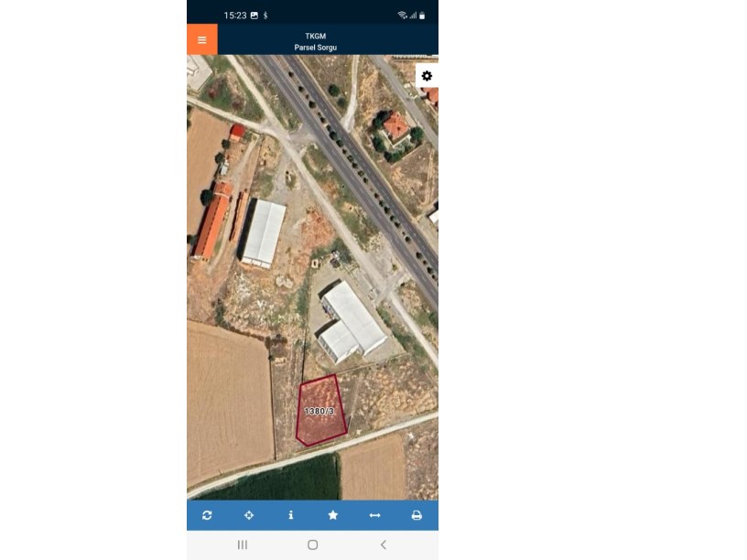Go back with Android back arrow

click(x=383, y=544)
